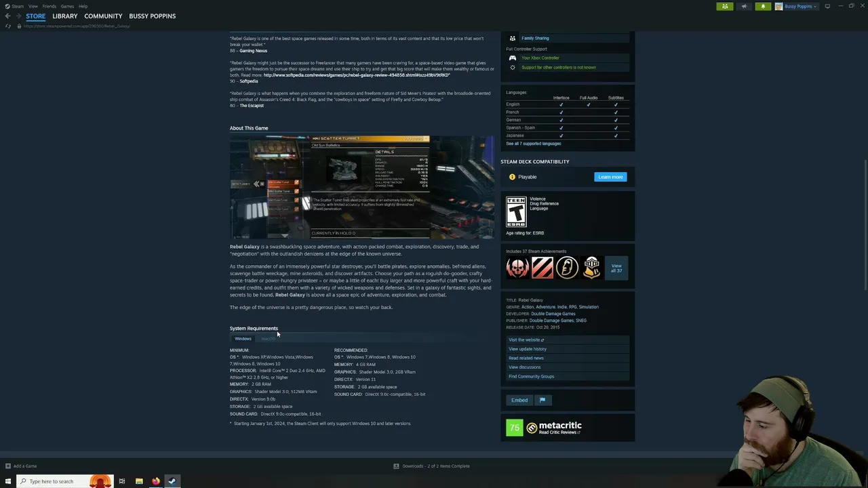Click Find Community Groups
Image resolution: width=868 pixels, height=488 pixels.
click(x=532, y=376)
